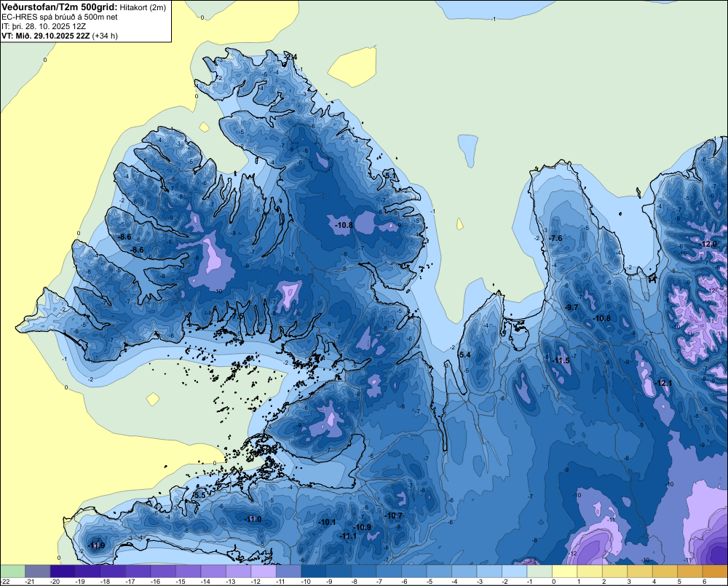Click the legend swatch above -11
The image size is (728, 586).
288,571
